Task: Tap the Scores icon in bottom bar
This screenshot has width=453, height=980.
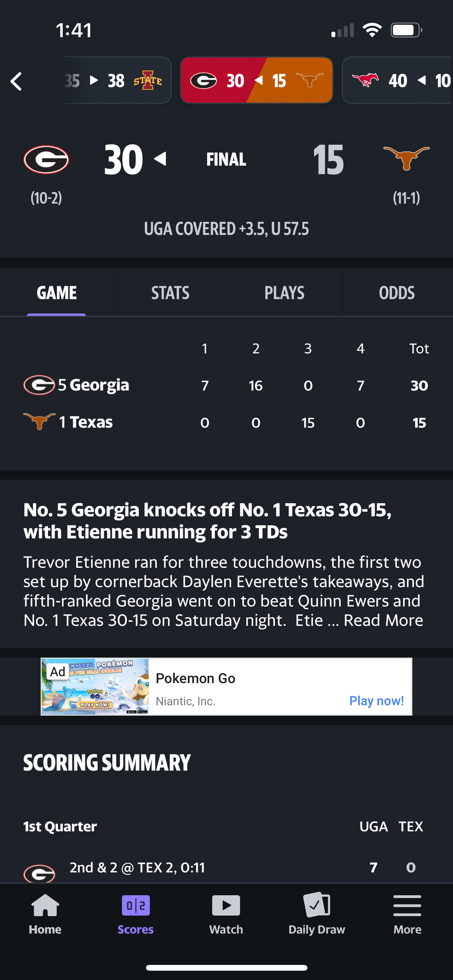Action: pyautogui.click(x=136, y=906)
